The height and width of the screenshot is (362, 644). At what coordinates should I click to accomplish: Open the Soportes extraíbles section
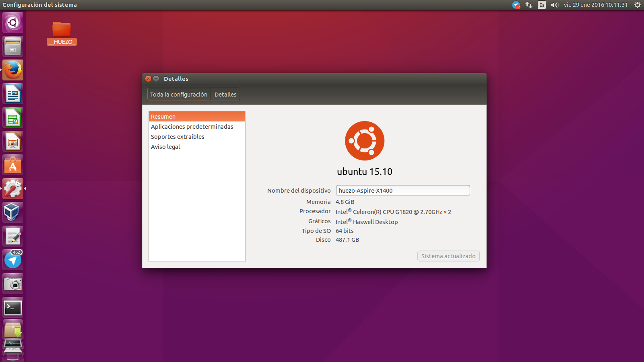coord(197,137)
